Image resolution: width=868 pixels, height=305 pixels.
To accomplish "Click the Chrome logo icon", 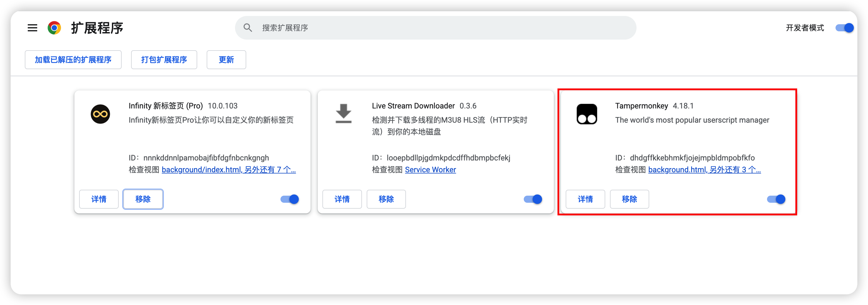I will pyautogui.click(x=54, y=28).
